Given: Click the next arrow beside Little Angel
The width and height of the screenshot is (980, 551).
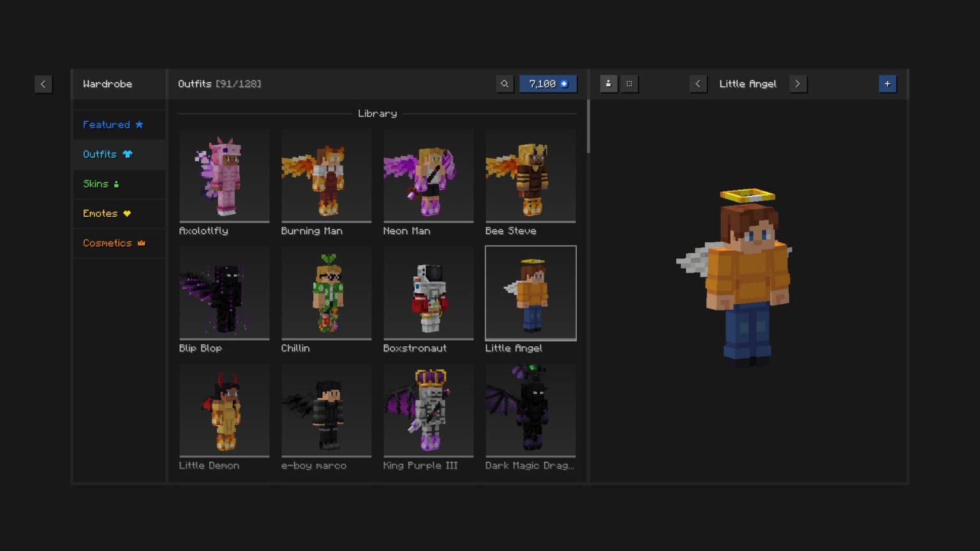Looking at the screenshot, I should (798, 84).
